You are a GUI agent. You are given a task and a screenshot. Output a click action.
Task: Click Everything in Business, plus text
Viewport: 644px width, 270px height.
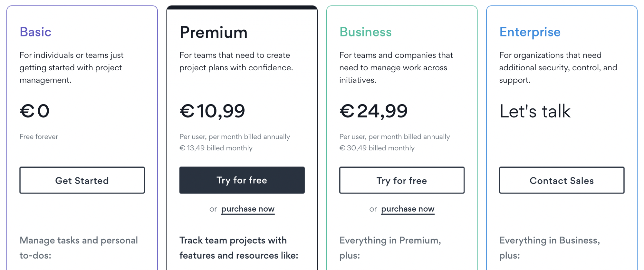pyautogui.click(x=549, y=247)
